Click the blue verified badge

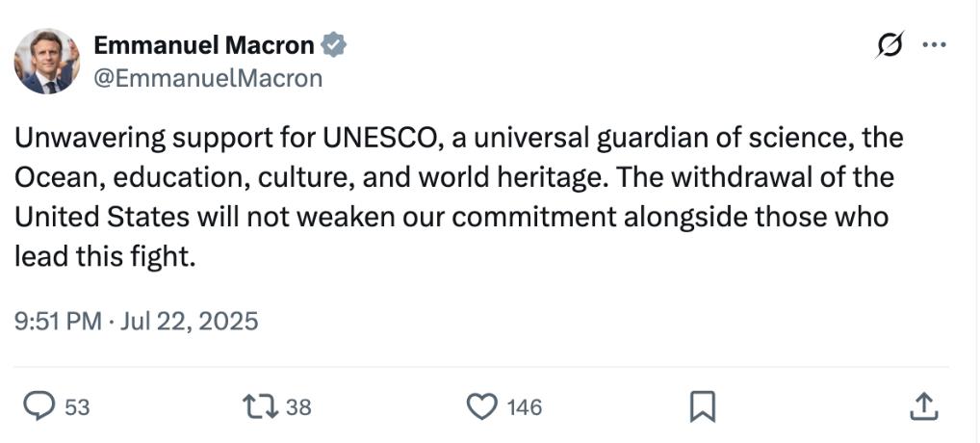tap(333, 44)
